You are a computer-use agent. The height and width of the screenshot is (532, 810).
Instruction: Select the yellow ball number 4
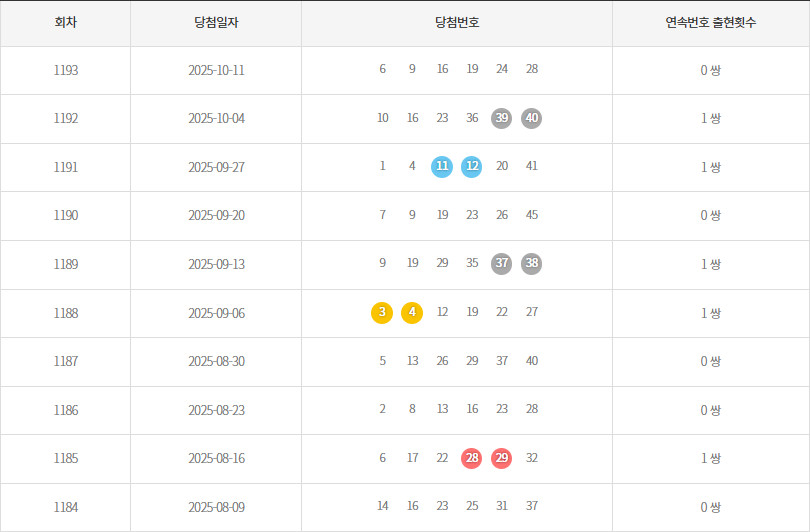[412, 313]
